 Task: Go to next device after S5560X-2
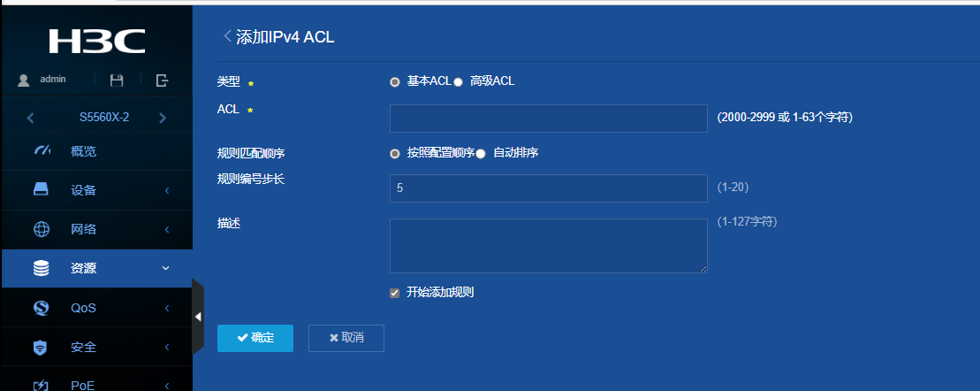[163, 117]
